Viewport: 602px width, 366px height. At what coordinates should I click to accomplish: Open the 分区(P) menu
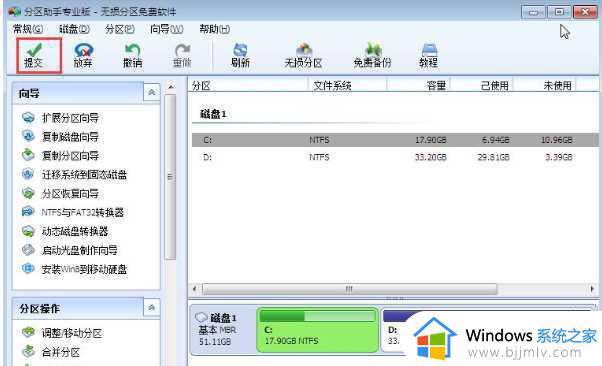coord(120,29)
